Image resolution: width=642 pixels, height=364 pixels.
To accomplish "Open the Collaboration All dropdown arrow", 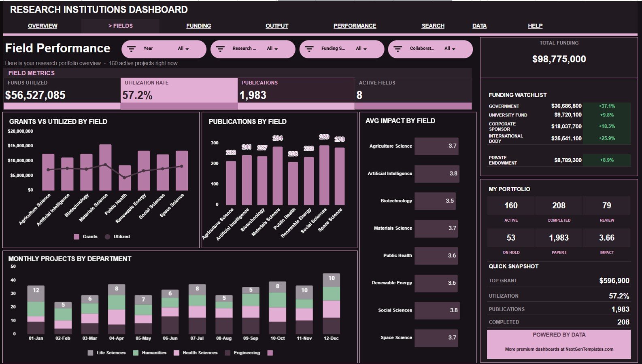I will pyautogui.click(x=453, y=49).
